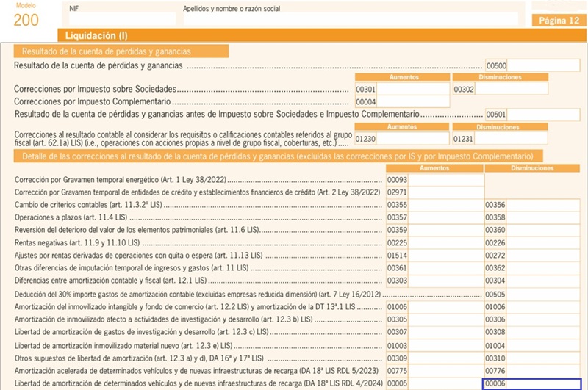Viewport: 588px width, 390px height.
Task: Click Disminuciones field 00302 Impuesto sobre Sociedades
Action: (x=511, y=89)
